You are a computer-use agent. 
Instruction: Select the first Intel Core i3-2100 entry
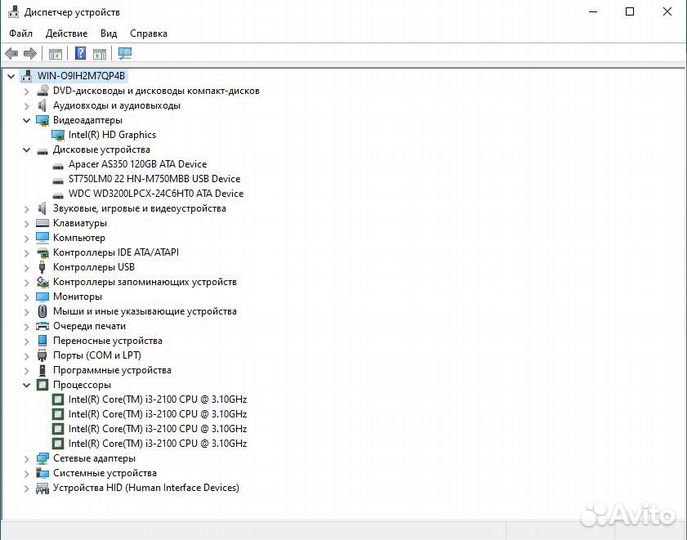[158, 400]
